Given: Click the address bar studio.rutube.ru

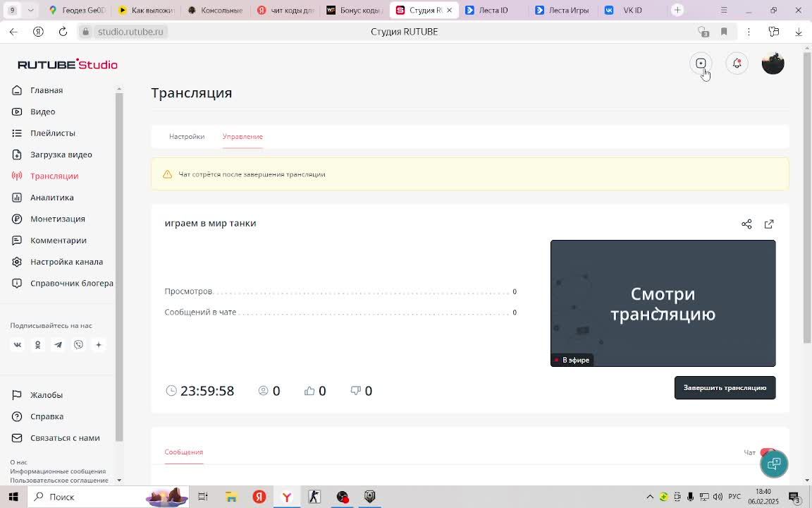Looking at the screenshot, I should [x=130, y=32].
